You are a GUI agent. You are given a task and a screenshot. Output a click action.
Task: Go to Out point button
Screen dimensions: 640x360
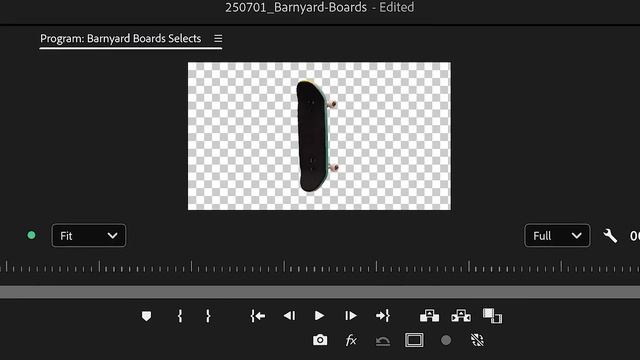tap(383, 316)
